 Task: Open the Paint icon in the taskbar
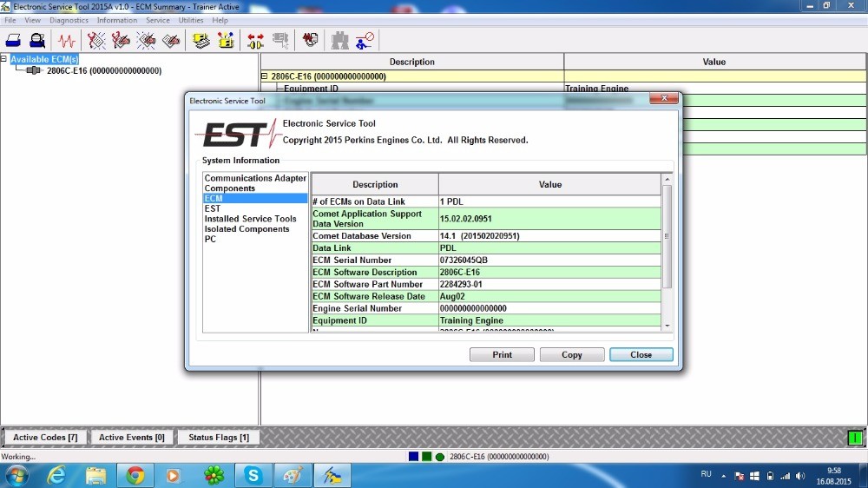pos(293,475)
